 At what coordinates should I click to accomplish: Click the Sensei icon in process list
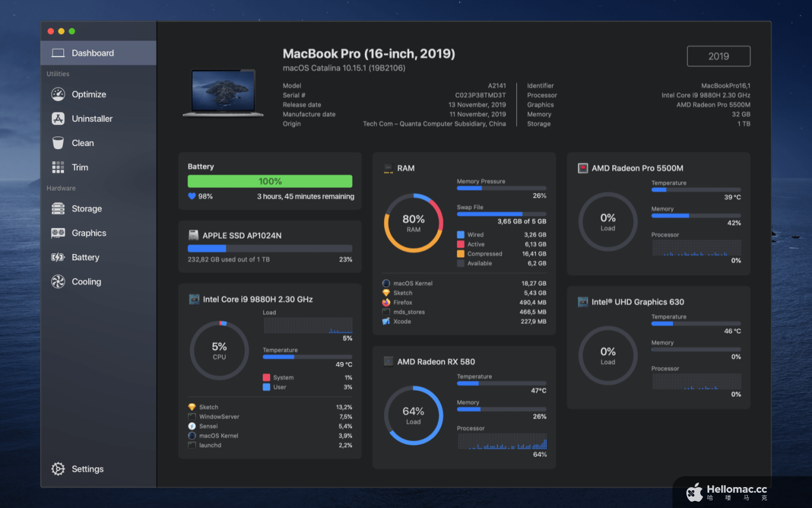coord(192,426)
